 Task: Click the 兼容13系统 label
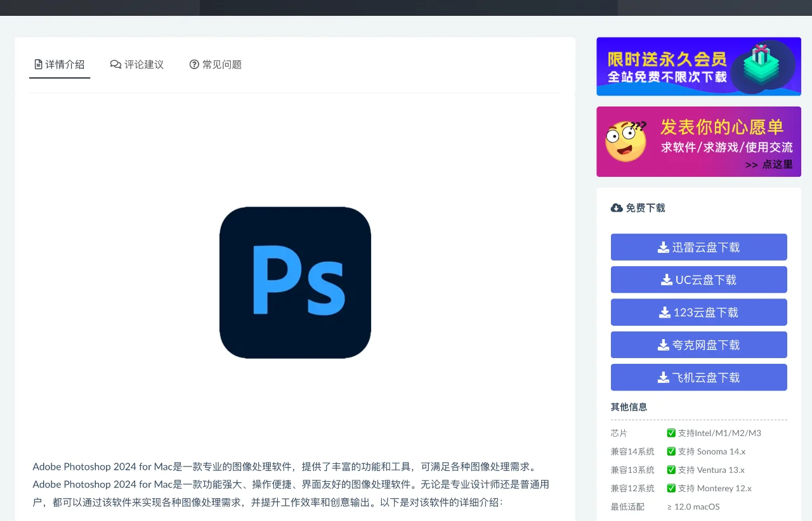click(632, 470)
